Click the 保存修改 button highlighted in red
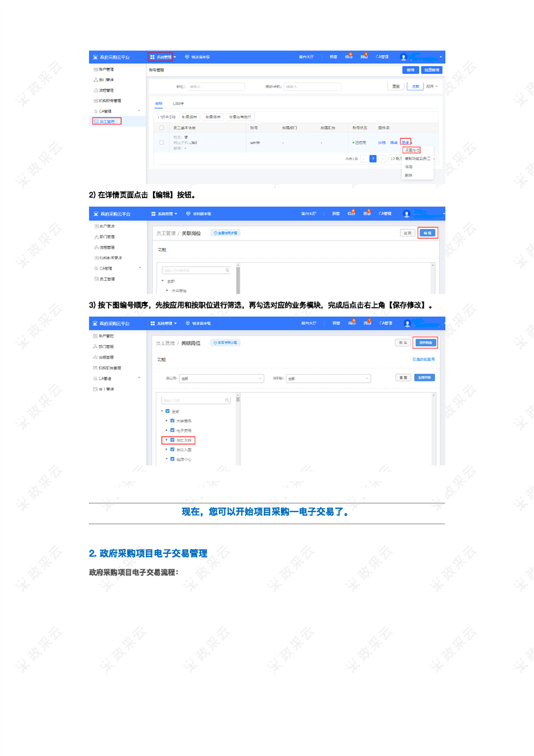 coord(425,342)
